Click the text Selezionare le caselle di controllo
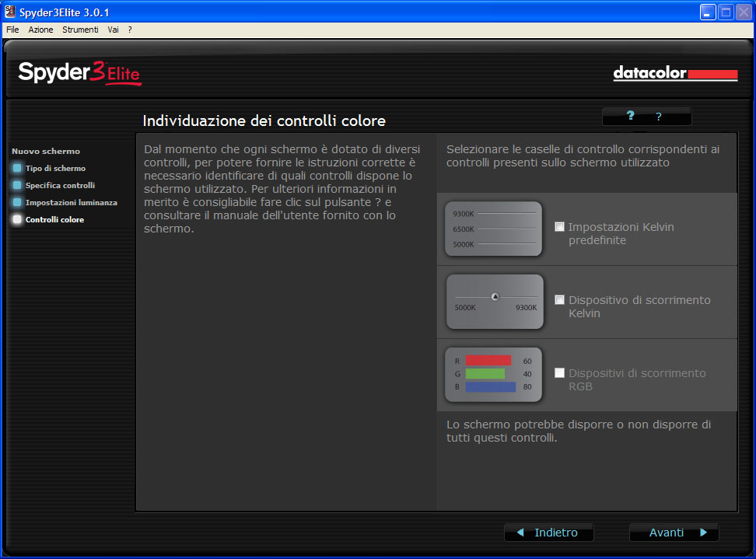 pos(583,155)
